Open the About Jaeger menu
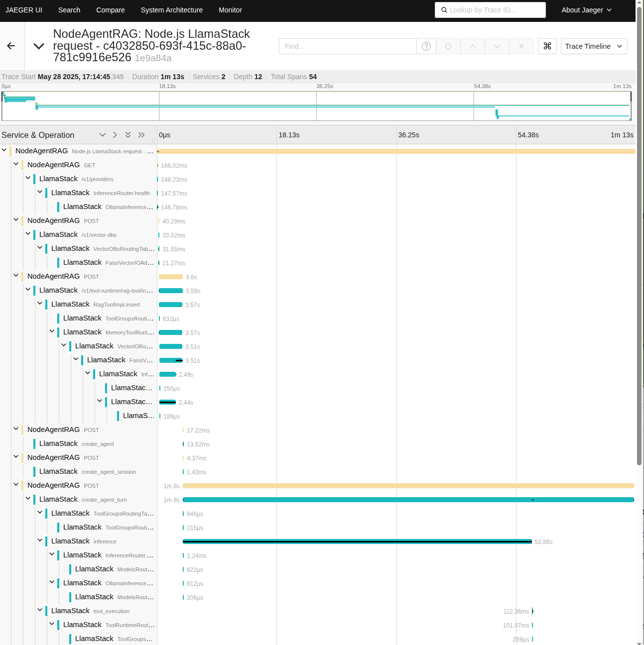Image resolution: width=644 pixels, height=645 pixels. (586, 10)
